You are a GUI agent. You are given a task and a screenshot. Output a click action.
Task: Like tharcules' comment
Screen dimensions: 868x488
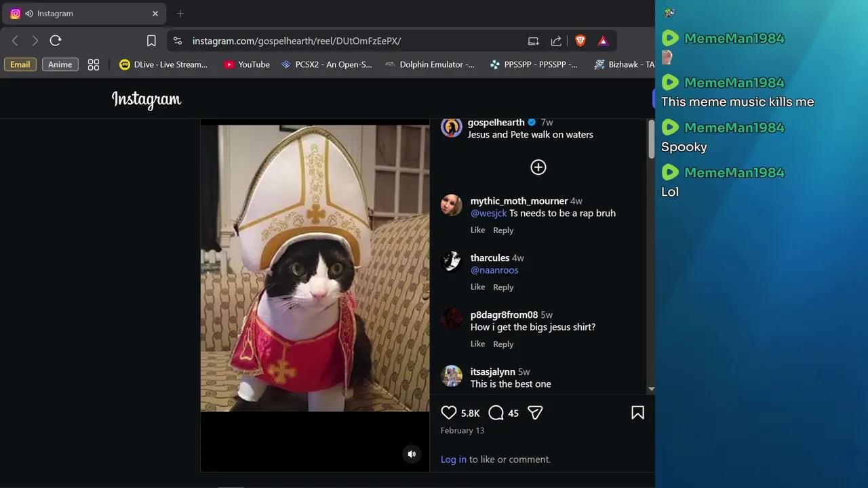(x=477, y=287)
